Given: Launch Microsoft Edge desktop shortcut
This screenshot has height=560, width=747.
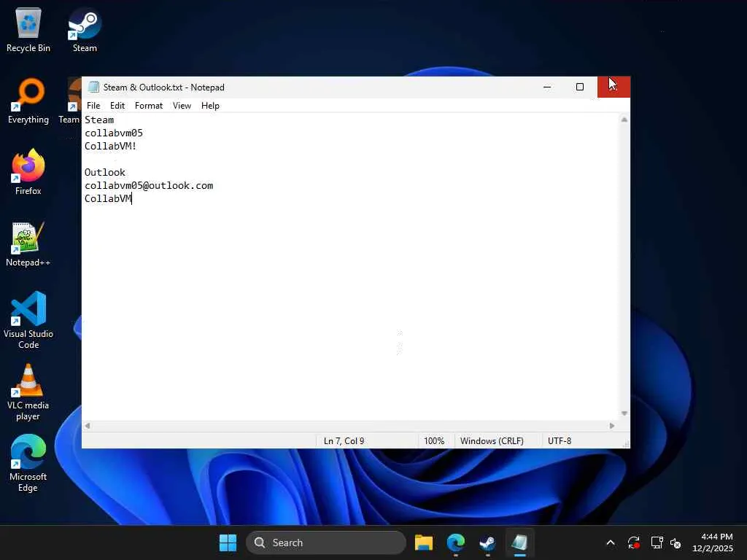Looking at the screenshot, I should (28, 463).
